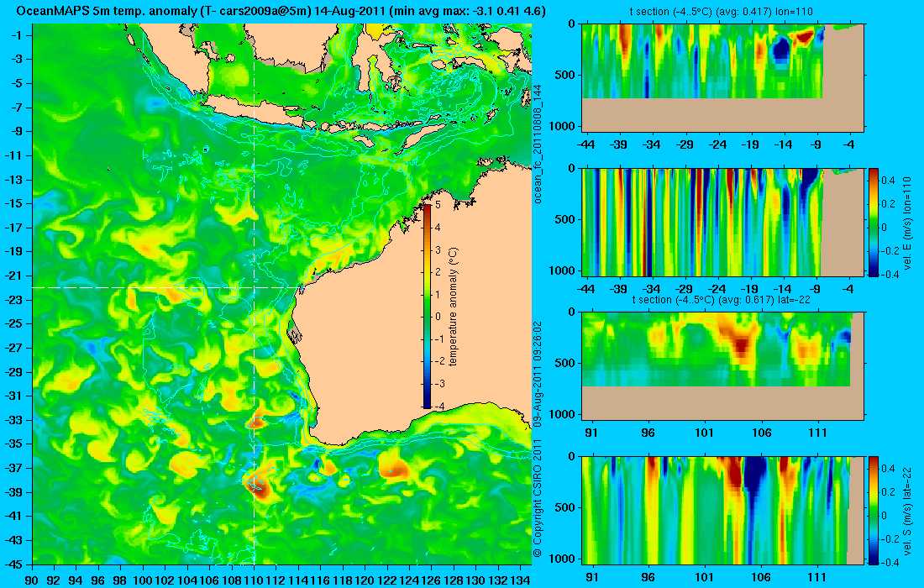Click the map longitude tick '122'

coord(386,580)
